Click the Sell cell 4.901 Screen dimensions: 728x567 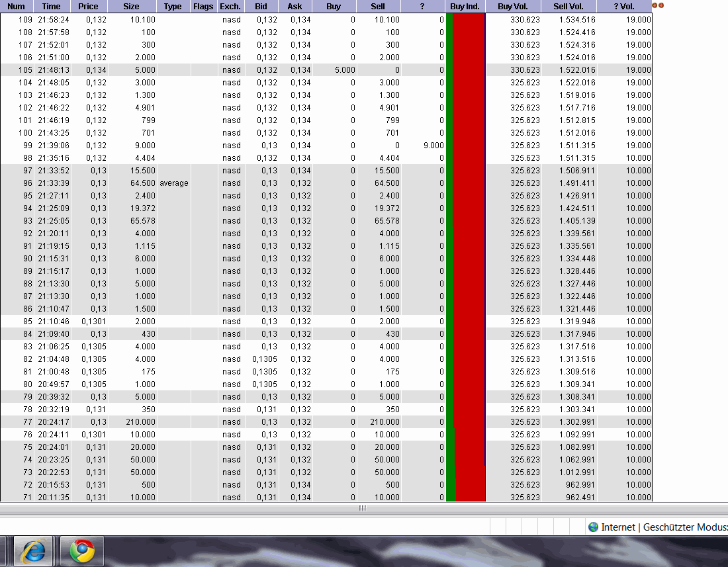389,107
